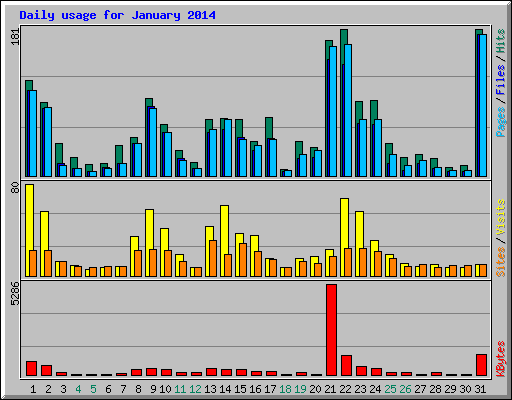The image size is (512, 400).
Task: Click the Pages legend label
Action: coord(501,122)
